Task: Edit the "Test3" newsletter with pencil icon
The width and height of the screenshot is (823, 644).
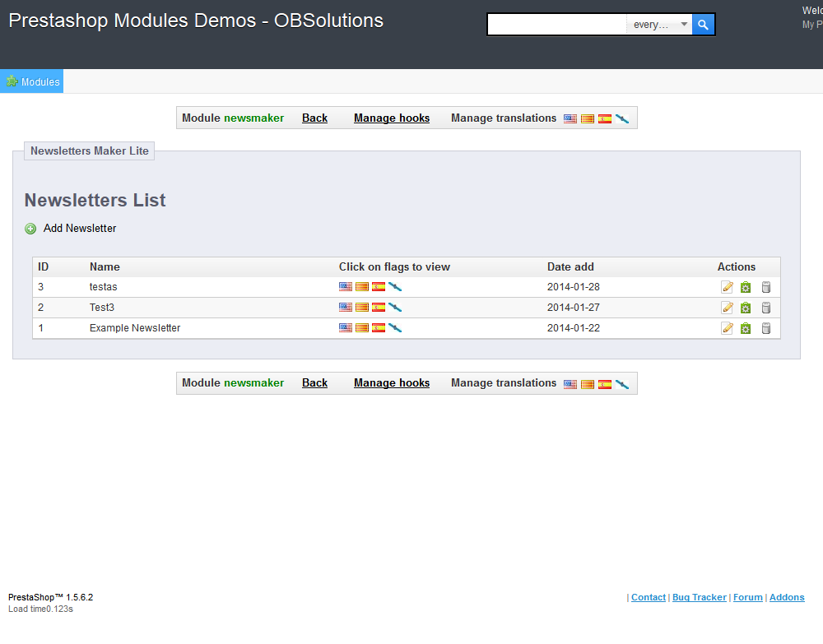Action: coord(727,308)
